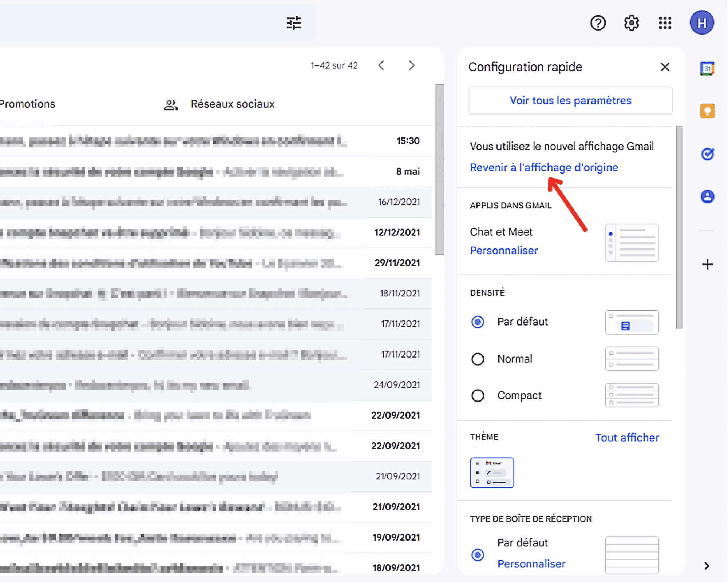Viewport: 728px width, 582px height.
Task: Switch to the Promotions tab
Action: point(27,104)
